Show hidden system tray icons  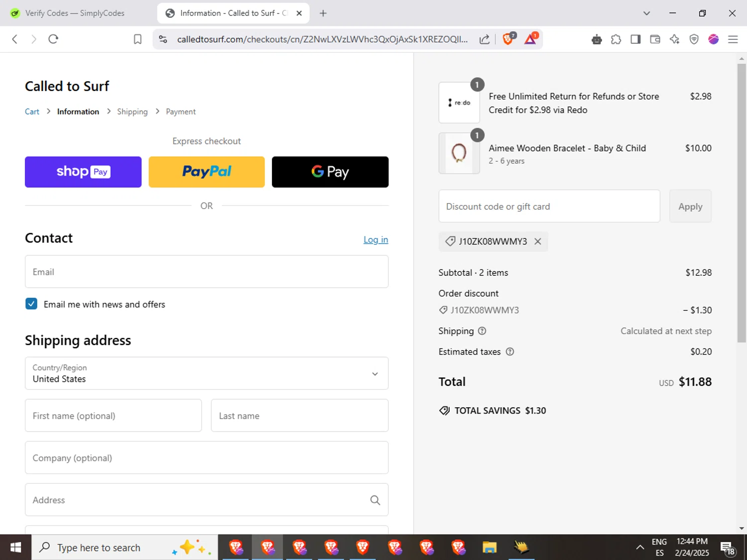[x=640, y=548]
